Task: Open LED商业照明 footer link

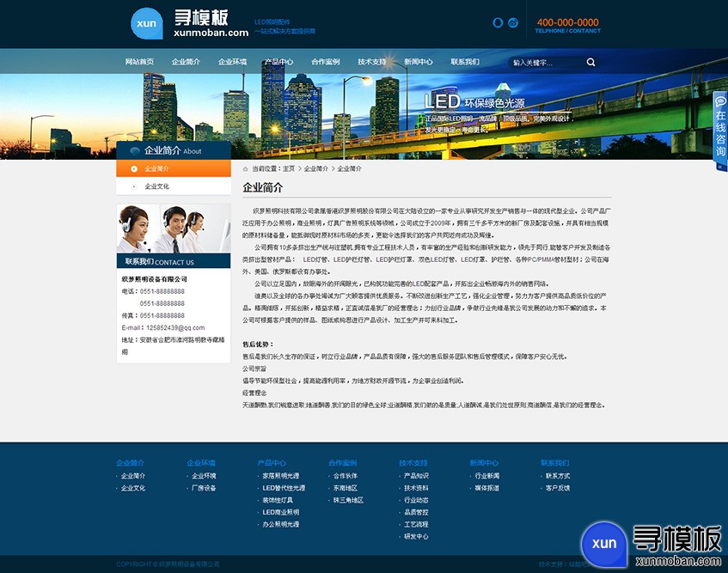Action: [x=281, y=512]
